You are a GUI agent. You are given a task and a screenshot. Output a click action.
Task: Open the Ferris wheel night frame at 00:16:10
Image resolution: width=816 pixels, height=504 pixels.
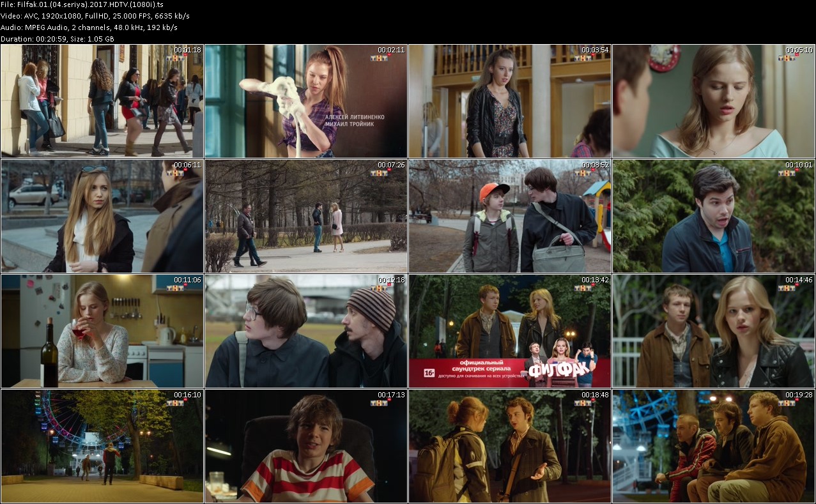click(x=102, y=446)
